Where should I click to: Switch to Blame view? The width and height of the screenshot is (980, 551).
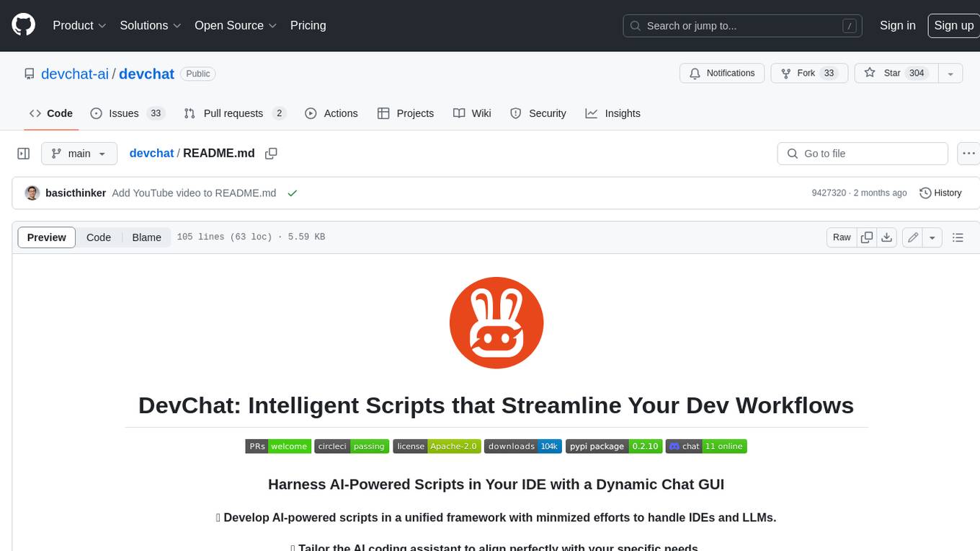click(146, 237)
